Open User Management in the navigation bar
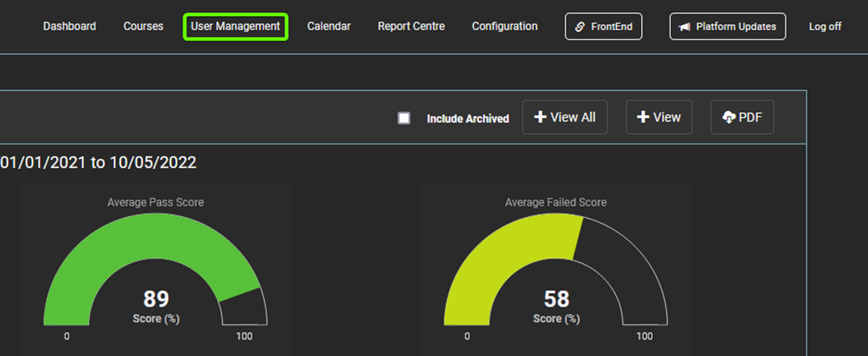868x356 pixels. click(x=235, y=27)
